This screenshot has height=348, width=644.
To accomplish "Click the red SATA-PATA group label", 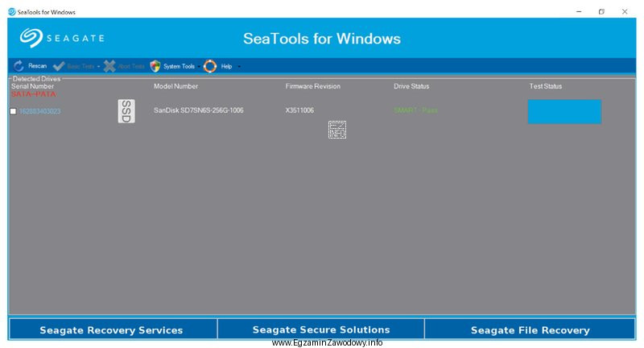I will tap(33, 94).
